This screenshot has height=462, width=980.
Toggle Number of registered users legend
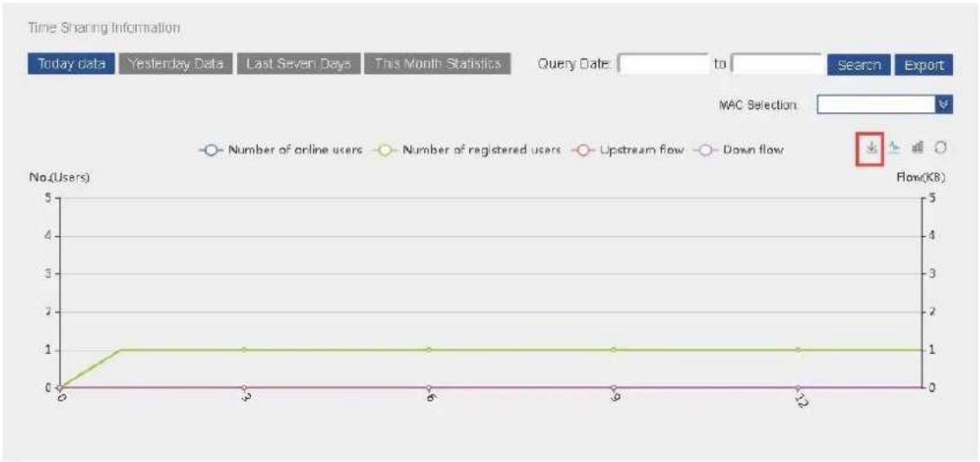(x=467, y=150)
